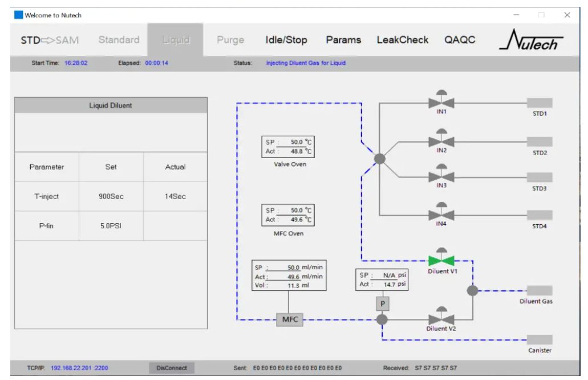Click the pressure sensor P box
Screen dimensions: 588x380
point(383,304)
